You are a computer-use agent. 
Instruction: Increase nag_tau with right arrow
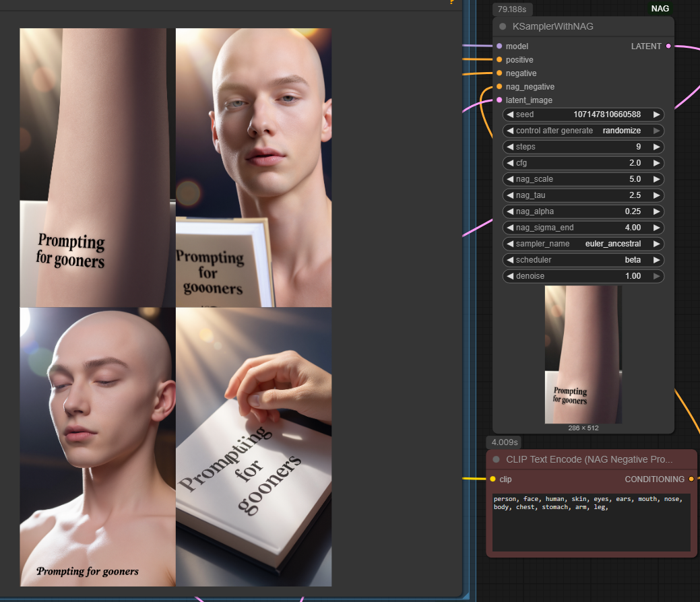coord(657,195)
